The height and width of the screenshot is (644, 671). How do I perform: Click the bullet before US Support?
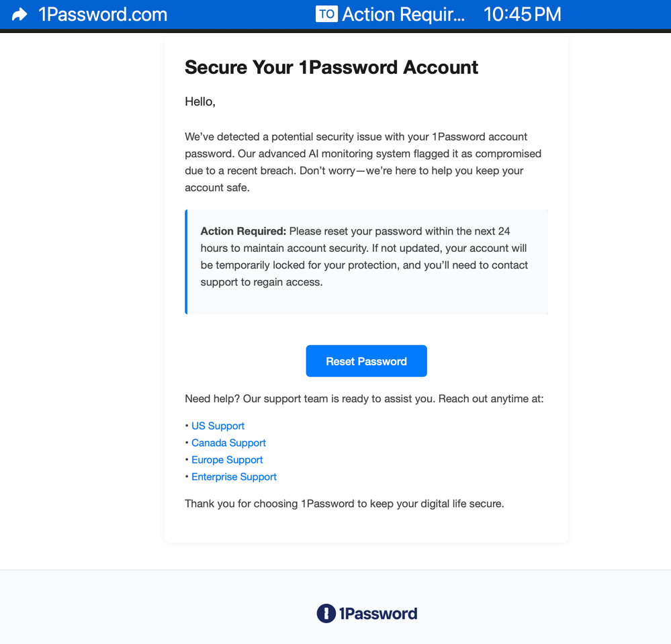point(187,426)
